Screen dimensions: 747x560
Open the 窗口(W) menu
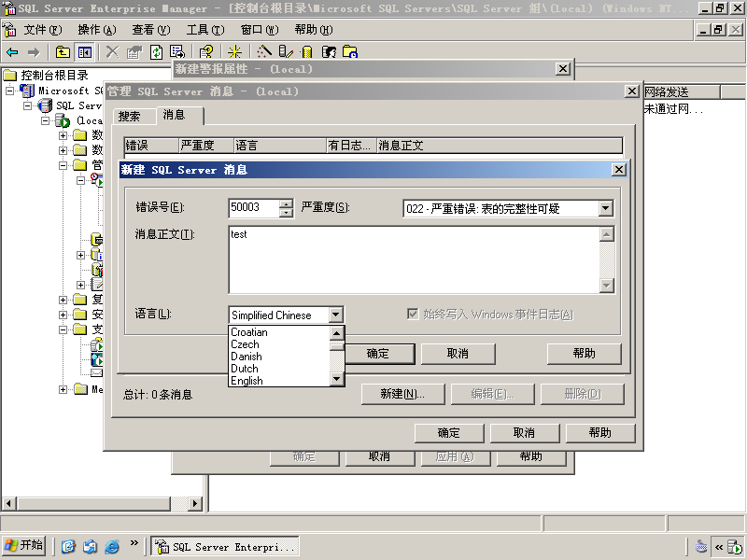(x=260, y=30)
